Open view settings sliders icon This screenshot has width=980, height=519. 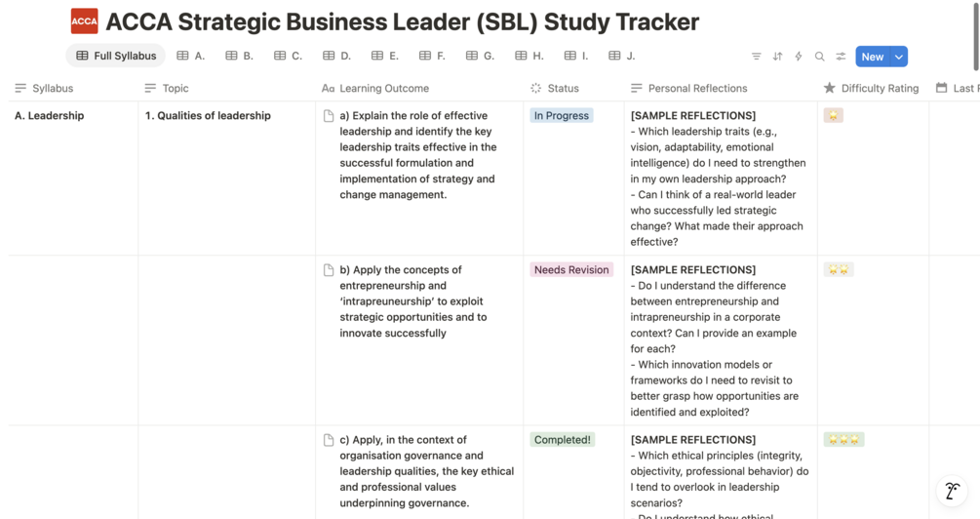coord(841,57)
